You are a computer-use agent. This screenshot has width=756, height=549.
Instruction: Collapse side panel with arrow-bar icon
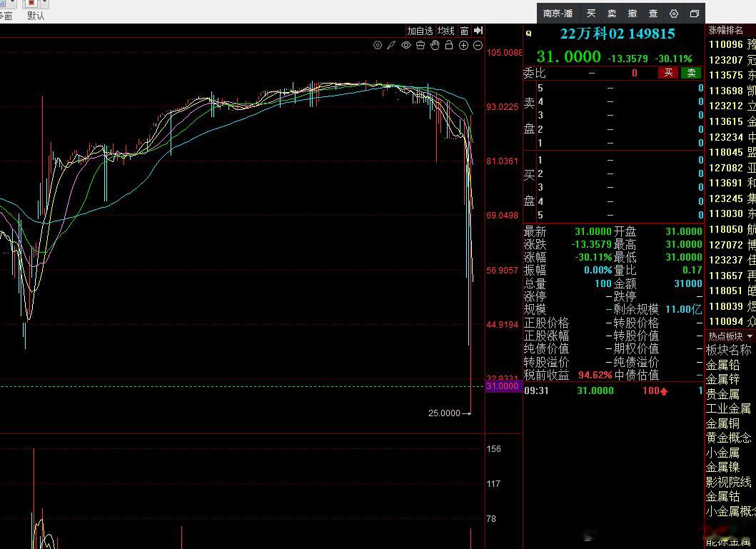click(478, 31)
